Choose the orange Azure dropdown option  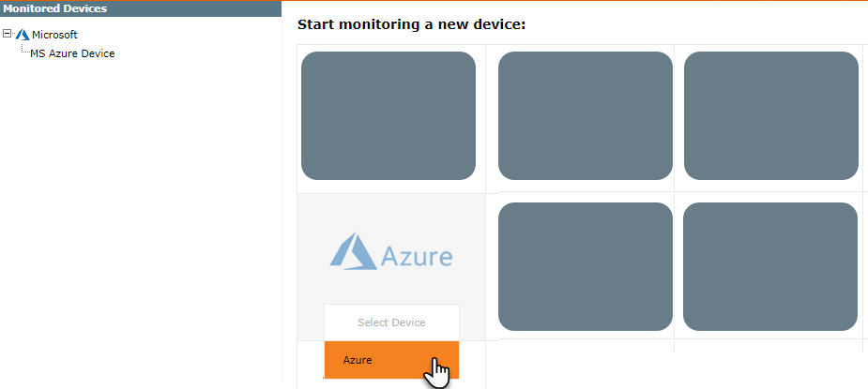click(391, 360)
